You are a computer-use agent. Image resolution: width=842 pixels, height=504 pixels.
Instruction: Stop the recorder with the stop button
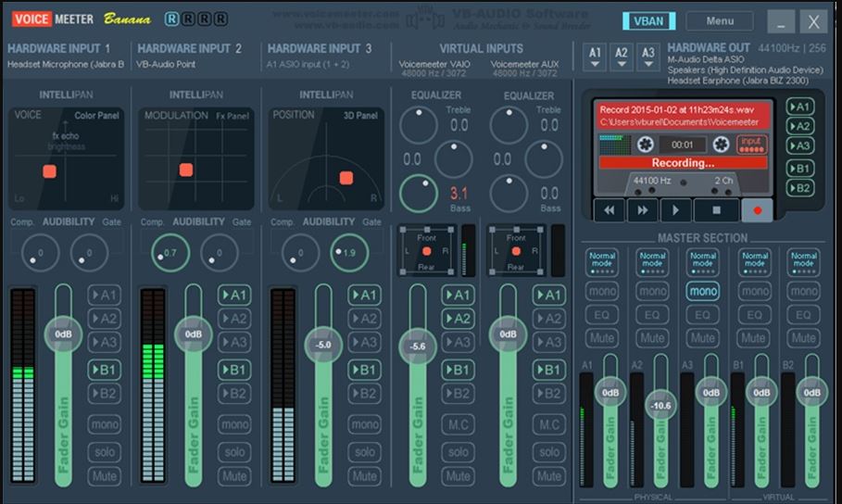(716, 210)
